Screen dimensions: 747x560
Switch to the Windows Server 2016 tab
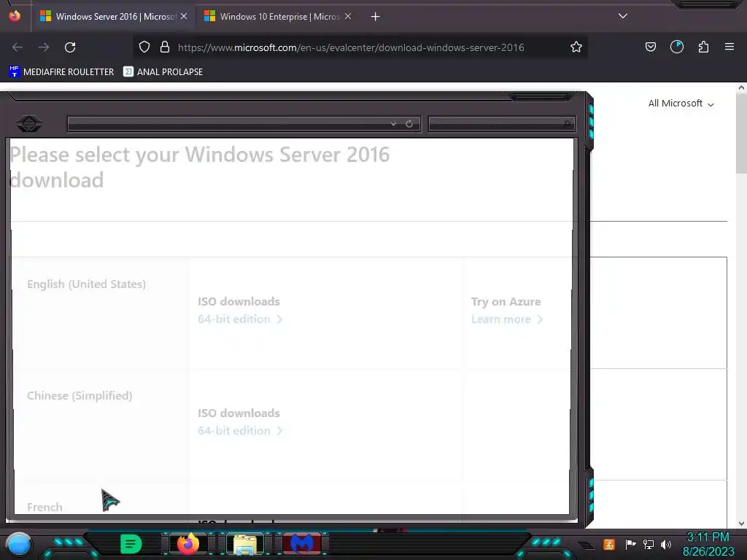pyautogui.click(x=113, y=17)
